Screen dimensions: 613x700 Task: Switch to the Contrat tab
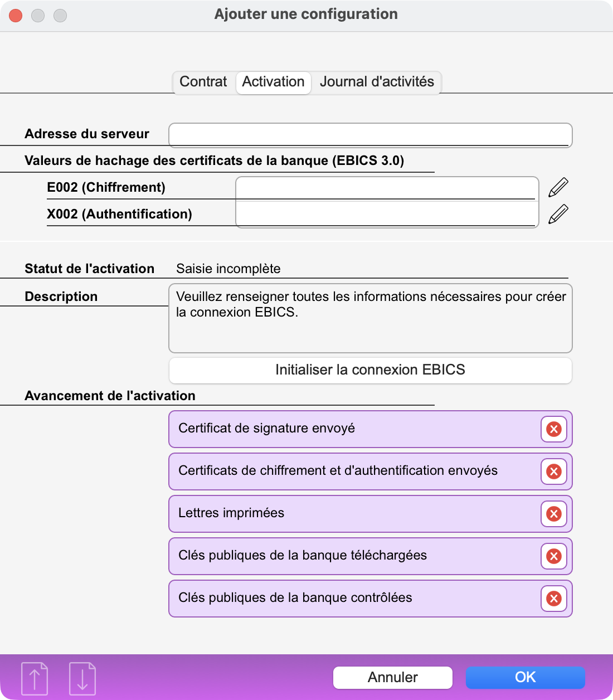point(203,82)
